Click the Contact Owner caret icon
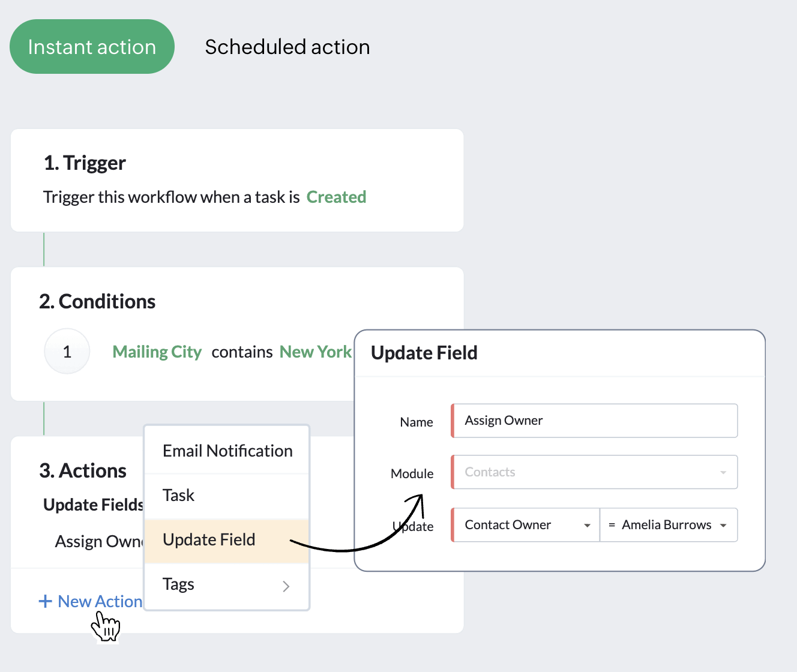797x672 pixels. coord(587,525)
